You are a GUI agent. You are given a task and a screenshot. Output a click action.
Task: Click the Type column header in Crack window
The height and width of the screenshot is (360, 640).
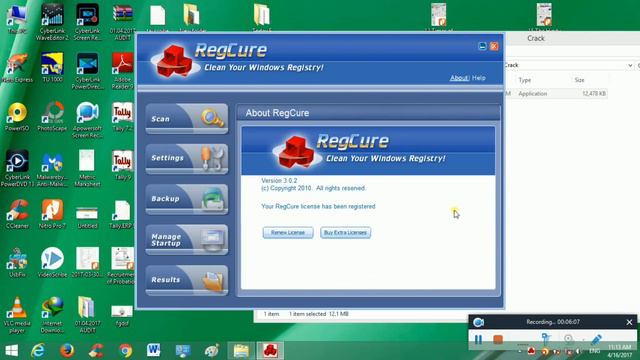pos(525,80)
